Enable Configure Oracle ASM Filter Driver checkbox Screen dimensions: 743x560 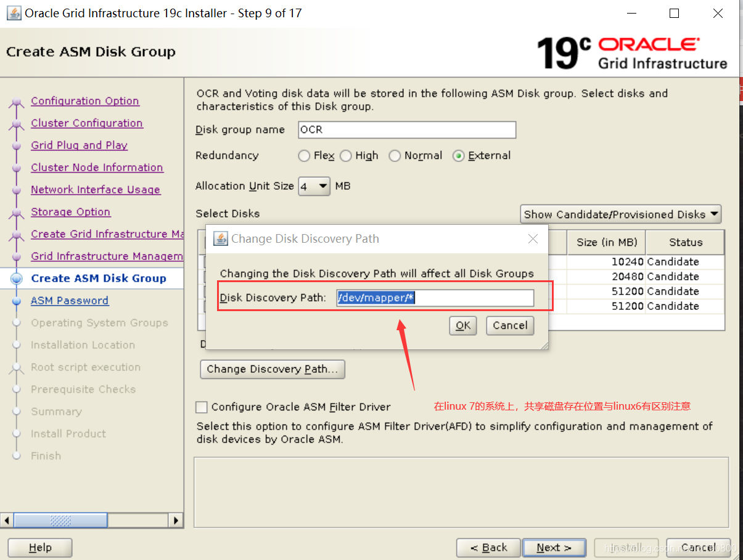(x=202, y=407)
